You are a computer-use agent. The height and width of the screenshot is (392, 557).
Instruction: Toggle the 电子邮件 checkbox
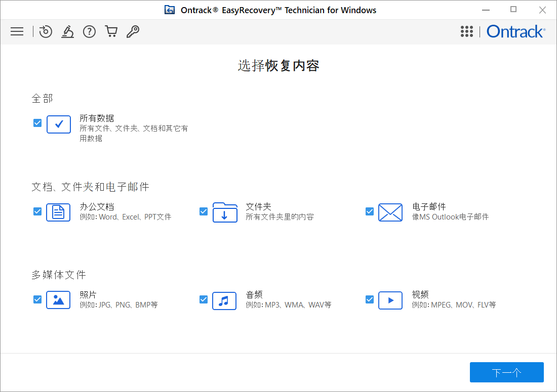(x=370, y=211)
